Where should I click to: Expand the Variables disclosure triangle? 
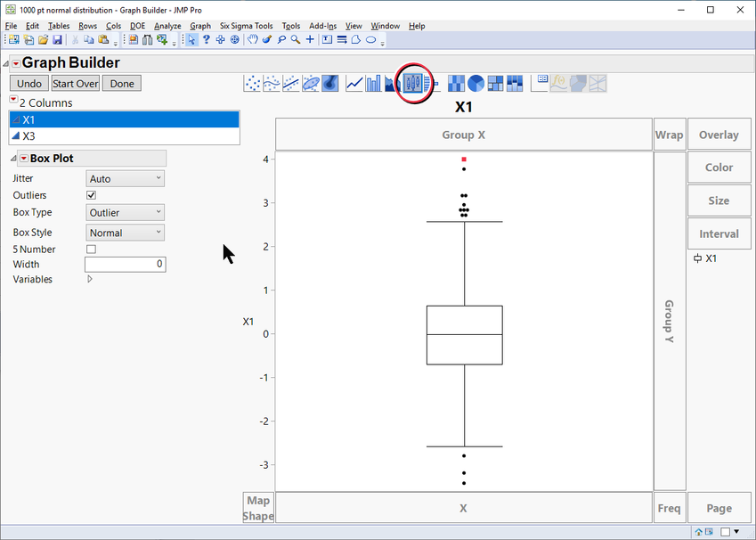[x=90, y=279]
